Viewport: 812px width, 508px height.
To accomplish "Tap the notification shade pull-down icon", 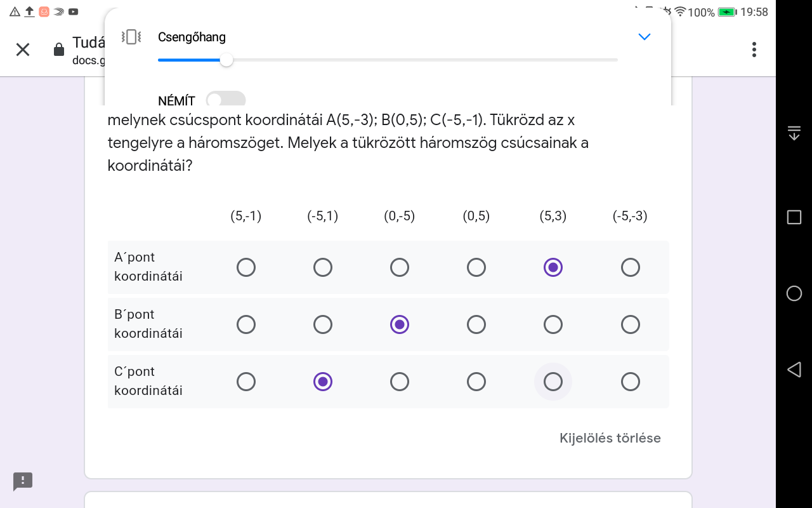I will (x=794, y=133).
